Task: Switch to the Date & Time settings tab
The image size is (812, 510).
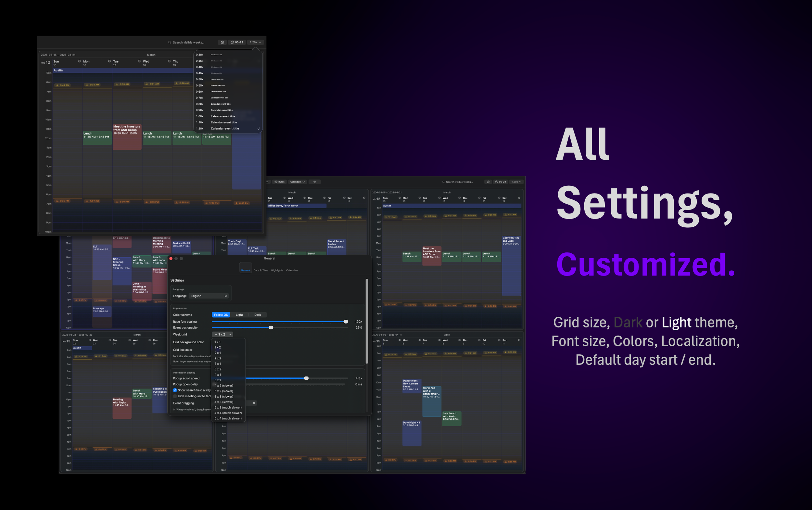Action: [261, 271]
